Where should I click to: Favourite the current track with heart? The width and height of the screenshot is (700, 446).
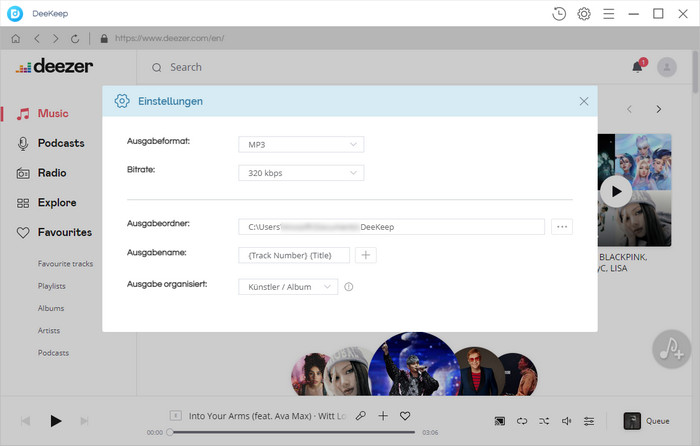pos(405,416)
